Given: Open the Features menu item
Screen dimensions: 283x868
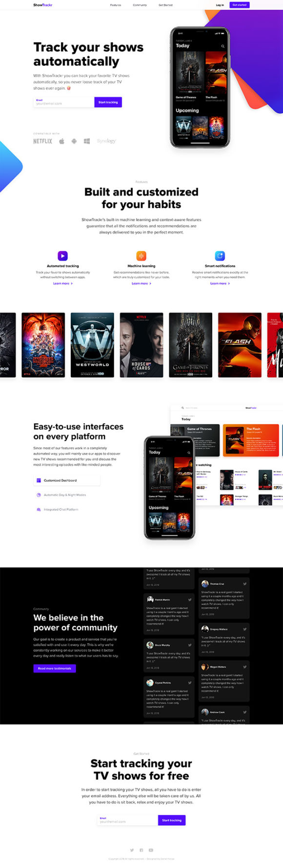Looking at the screenshot, I should click(116, 5).
